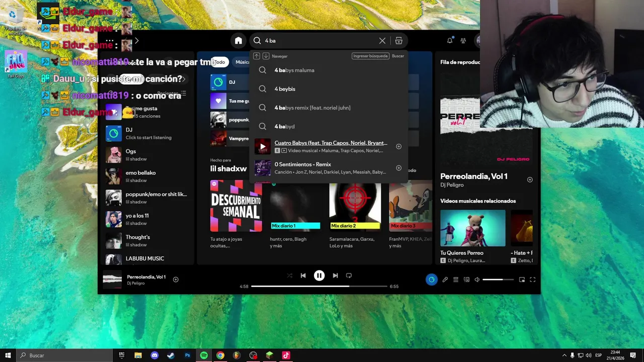The height and width of the screenshot is (362, 644).
Task: Open the Windows Start menu
Action: tap(8, 355)
